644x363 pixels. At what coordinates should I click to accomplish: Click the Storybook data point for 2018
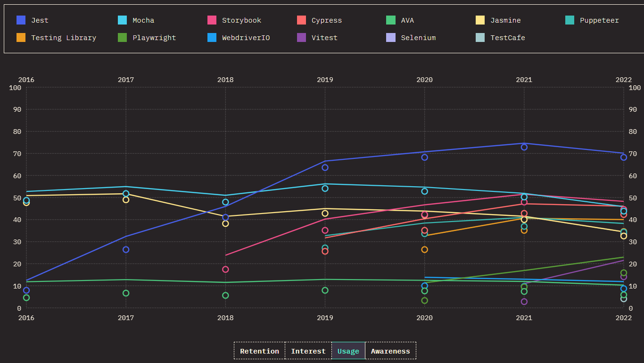pos(225,269)
